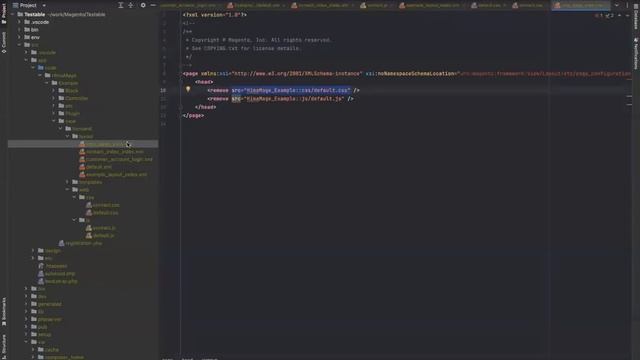Viewport: 640px width, 360px height.
Task: Collapse the js folder
Action: pyautogui.click(x=74, y=220)
